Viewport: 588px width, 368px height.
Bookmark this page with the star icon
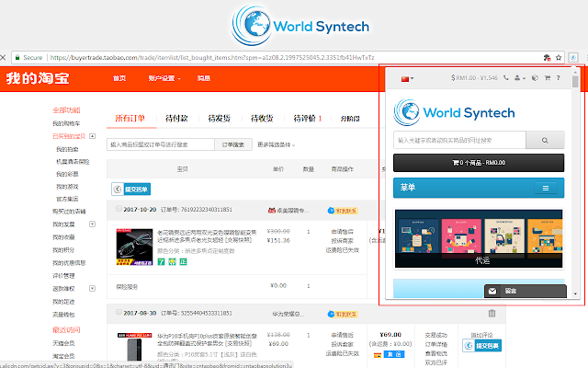tap(559, 57)
